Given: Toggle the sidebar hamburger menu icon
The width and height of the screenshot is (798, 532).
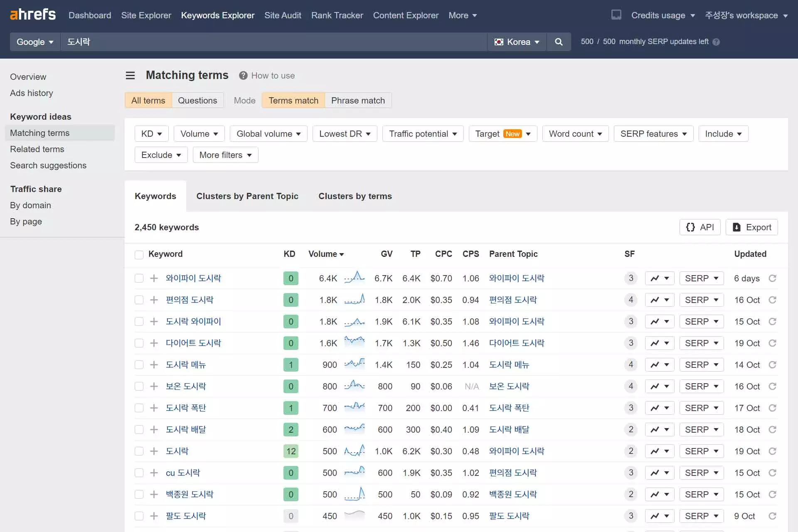Looking at the screenshot, I should (x=130, y=75).
